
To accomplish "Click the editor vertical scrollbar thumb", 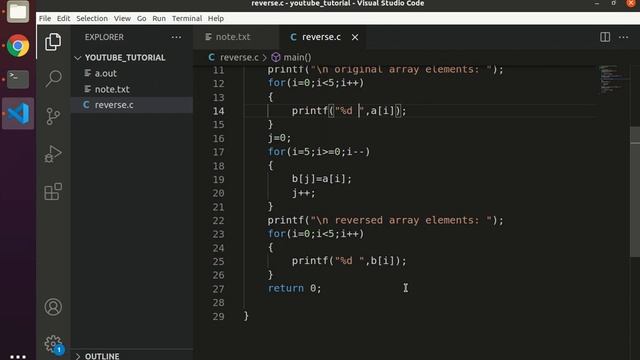I will [x=635, y=192].
